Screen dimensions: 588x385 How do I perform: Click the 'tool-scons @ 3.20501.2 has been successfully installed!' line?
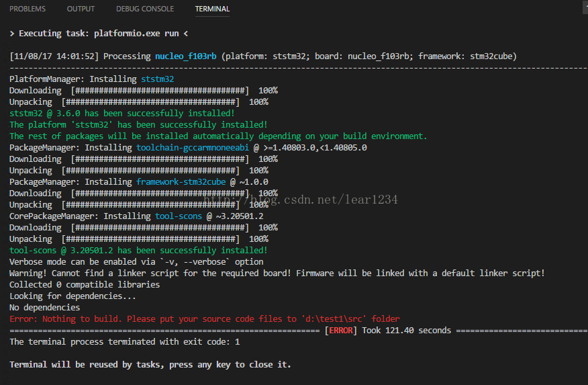pyautogui.click(x=138, y=251)
